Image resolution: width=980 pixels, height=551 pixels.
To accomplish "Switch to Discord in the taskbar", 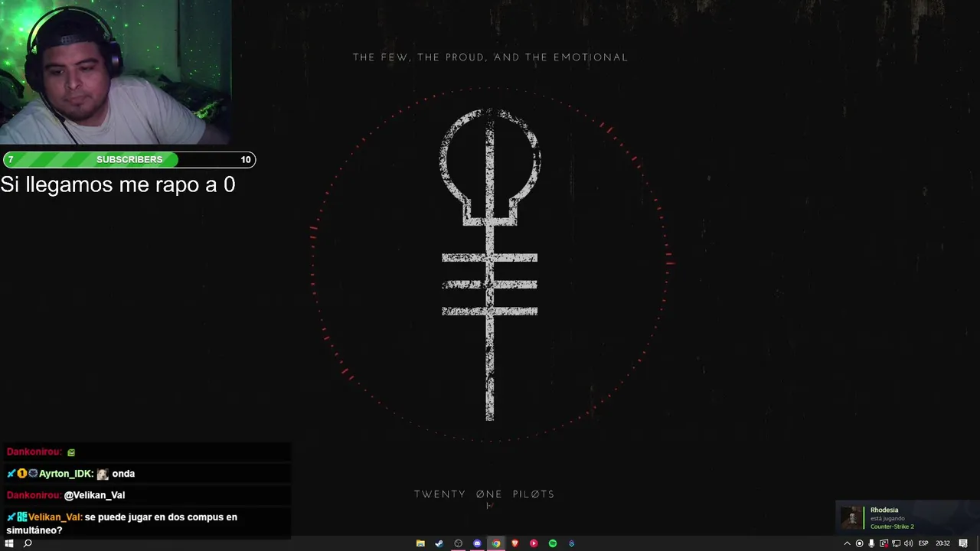I will pyautogui.click(x=477, y=543).
